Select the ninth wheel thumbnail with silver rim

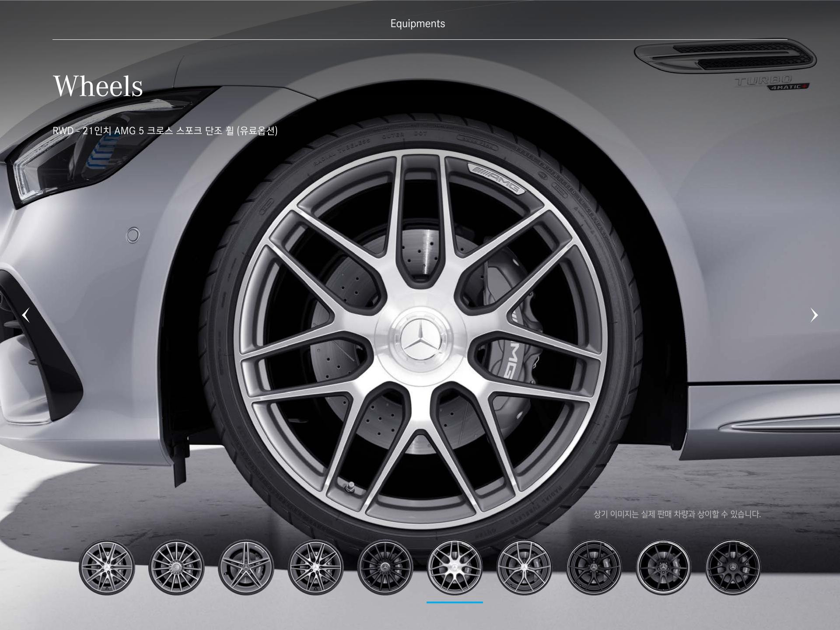click(663, 567)
